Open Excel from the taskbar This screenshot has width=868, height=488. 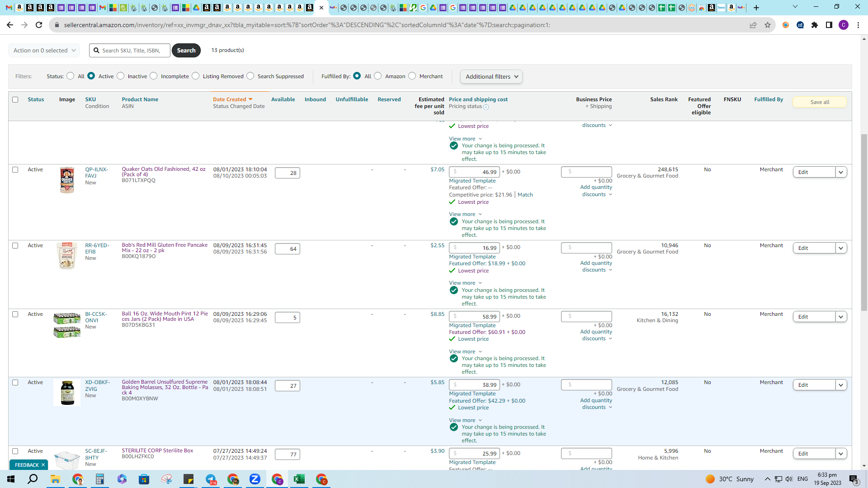[299, 479]
